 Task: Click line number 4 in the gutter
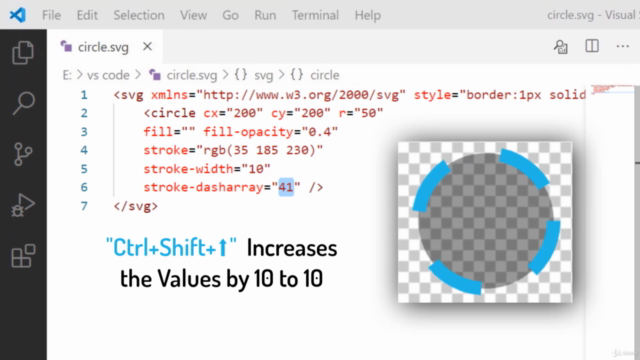pyautogui.click(x=84, y=150)
